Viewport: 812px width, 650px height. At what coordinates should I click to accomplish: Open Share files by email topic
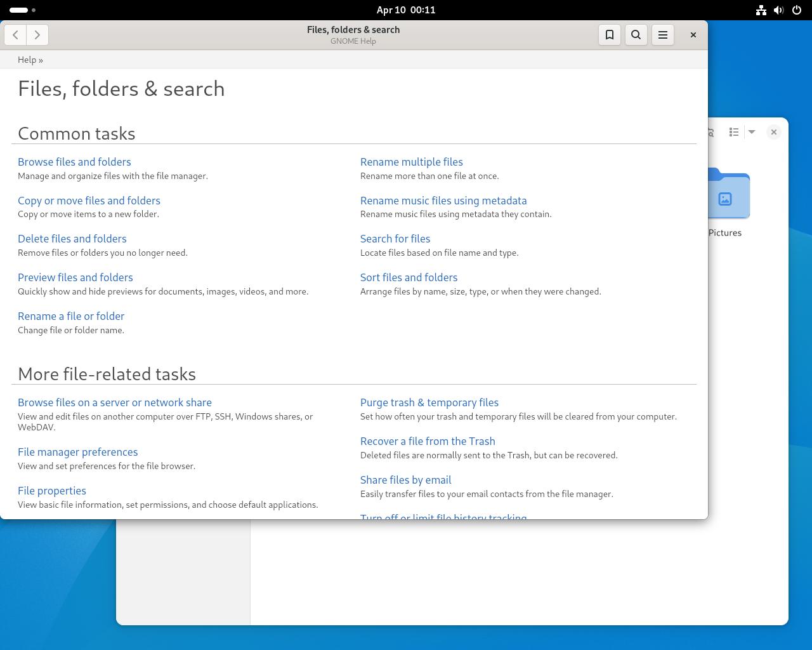pos(406,480)
